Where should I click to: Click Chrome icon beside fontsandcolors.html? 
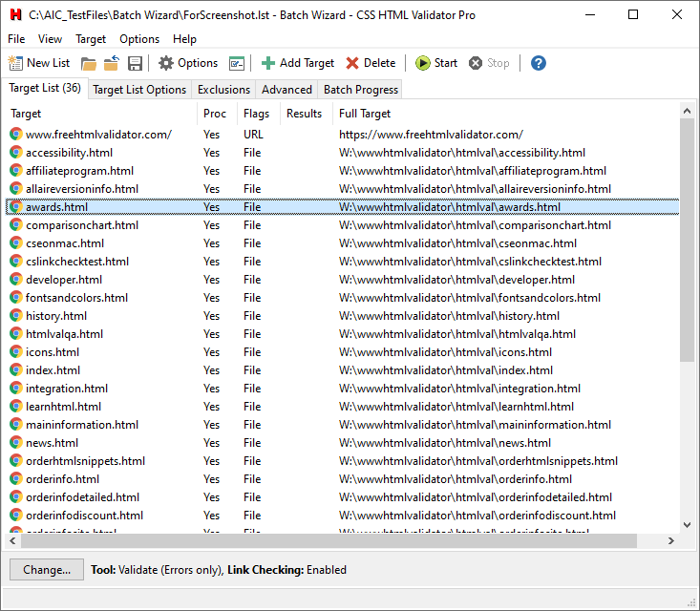15,297
